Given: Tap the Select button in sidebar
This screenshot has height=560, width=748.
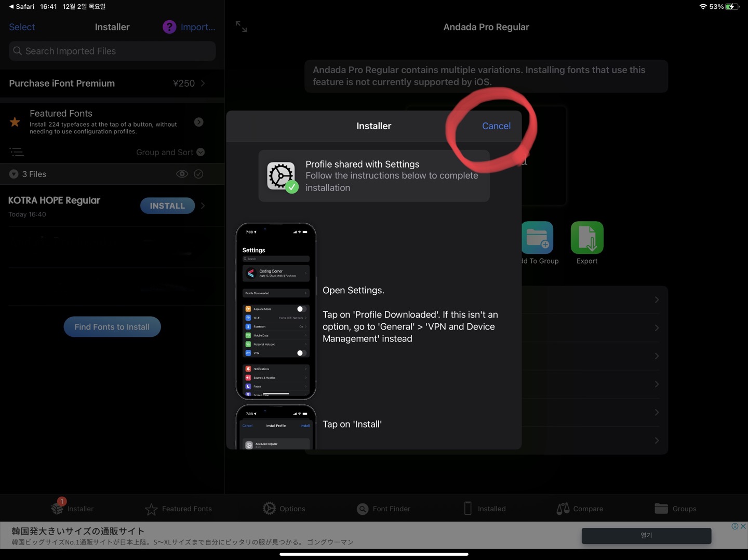Looking at the screenshot, I should 22,27.
